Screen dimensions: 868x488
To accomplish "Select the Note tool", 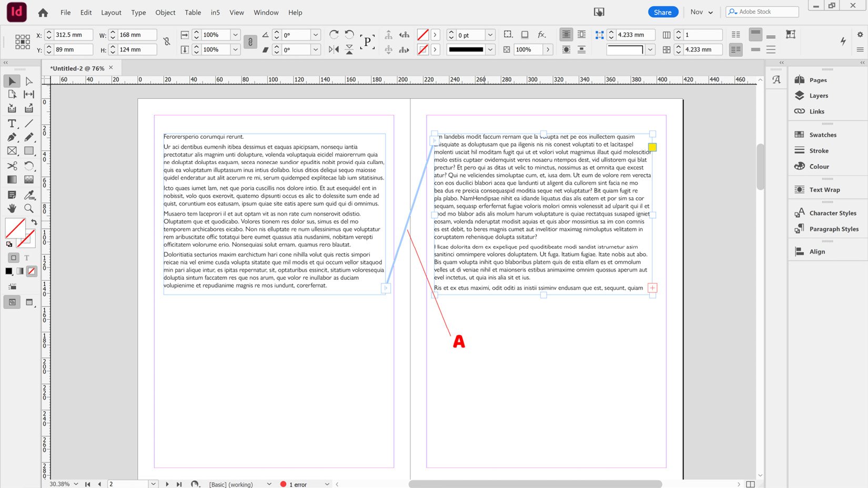I will click(12, 195).
